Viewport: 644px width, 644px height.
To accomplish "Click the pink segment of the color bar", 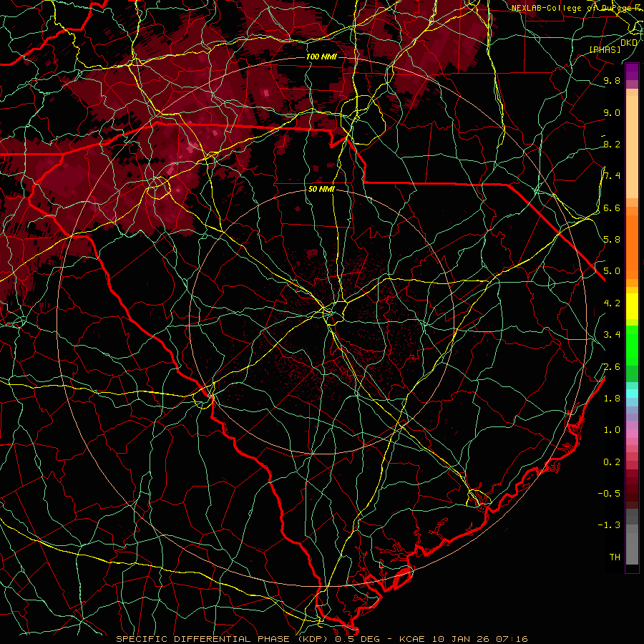I will click(632, 434).
